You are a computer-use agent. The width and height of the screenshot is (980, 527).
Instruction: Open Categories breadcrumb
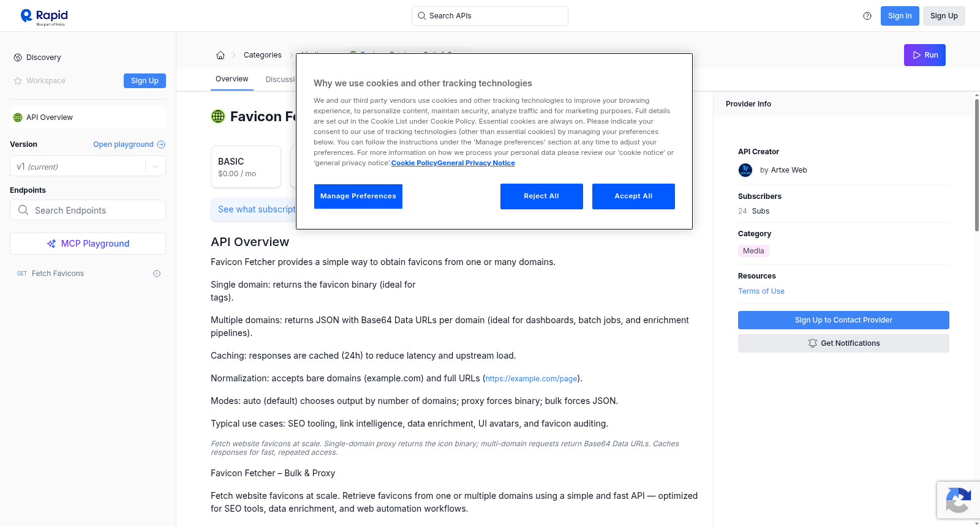tap(263, 55)
